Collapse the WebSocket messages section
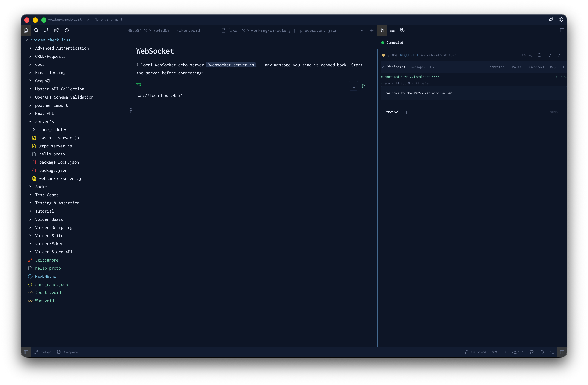This screenshot has height=385, width=588. [383, 67]
